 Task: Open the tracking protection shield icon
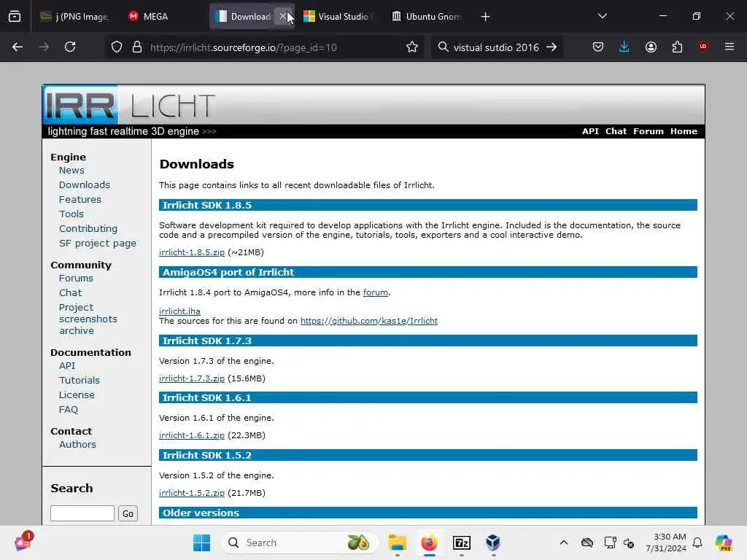[x=117, y=47]
